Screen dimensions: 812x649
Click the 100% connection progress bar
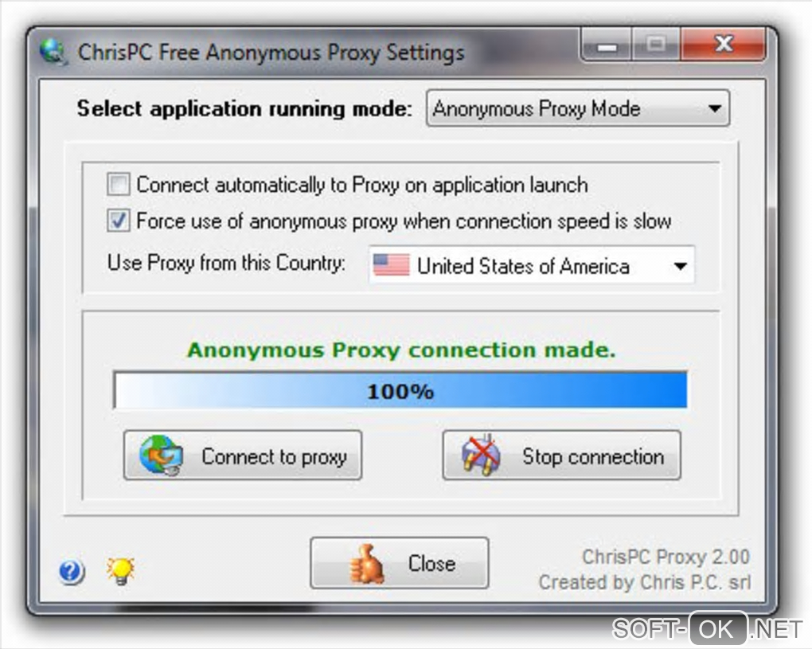(400, 390)
